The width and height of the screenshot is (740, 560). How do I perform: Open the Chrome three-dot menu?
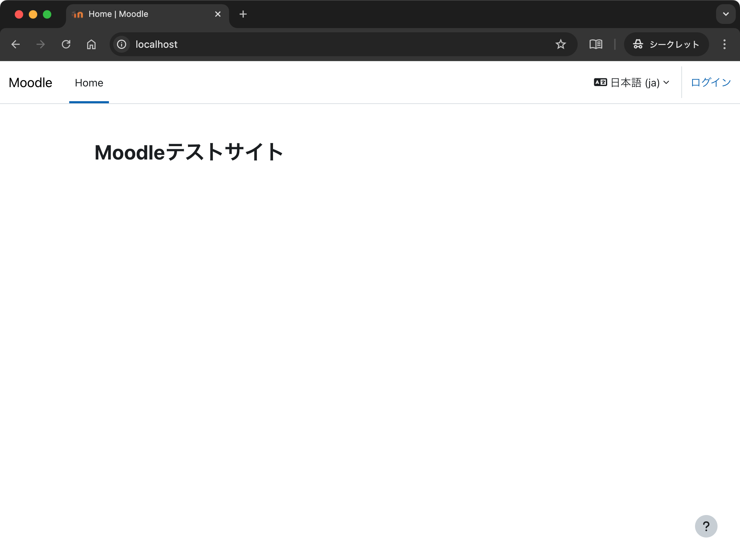tap(724, 44)
